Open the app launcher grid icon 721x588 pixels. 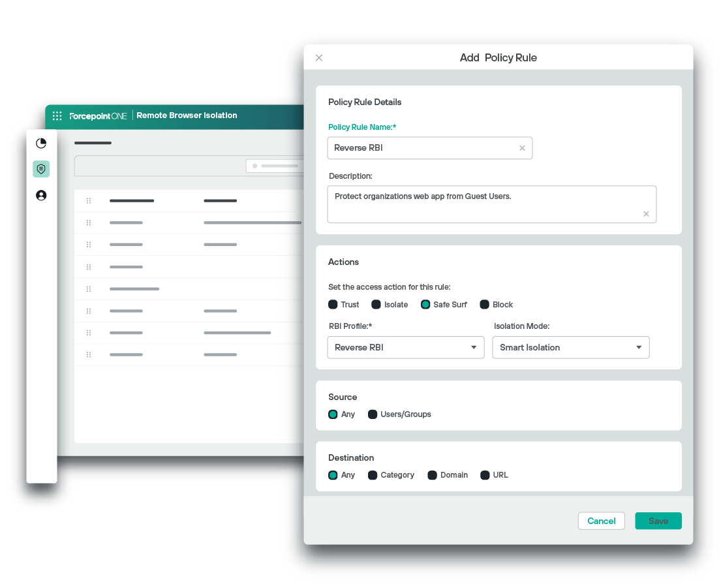[57, 116]
